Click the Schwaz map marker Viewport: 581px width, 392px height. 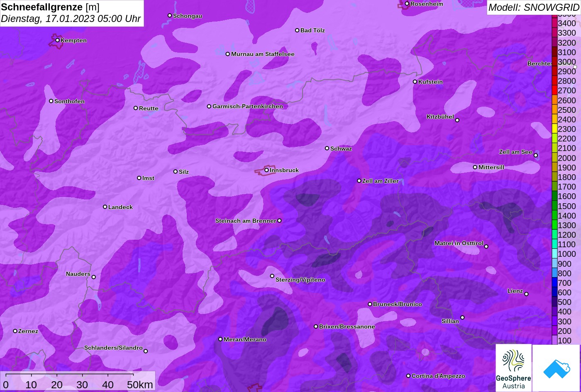point(327,148)
